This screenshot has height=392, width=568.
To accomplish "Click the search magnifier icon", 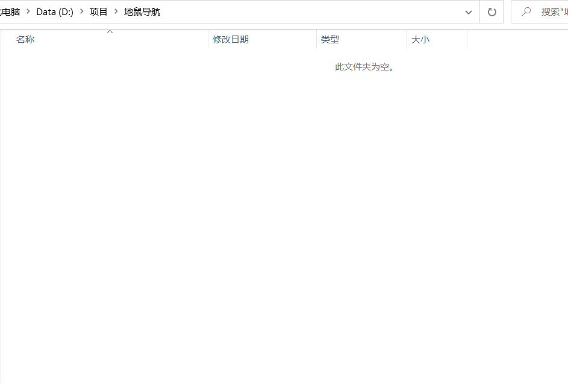I will coord(526,12).
